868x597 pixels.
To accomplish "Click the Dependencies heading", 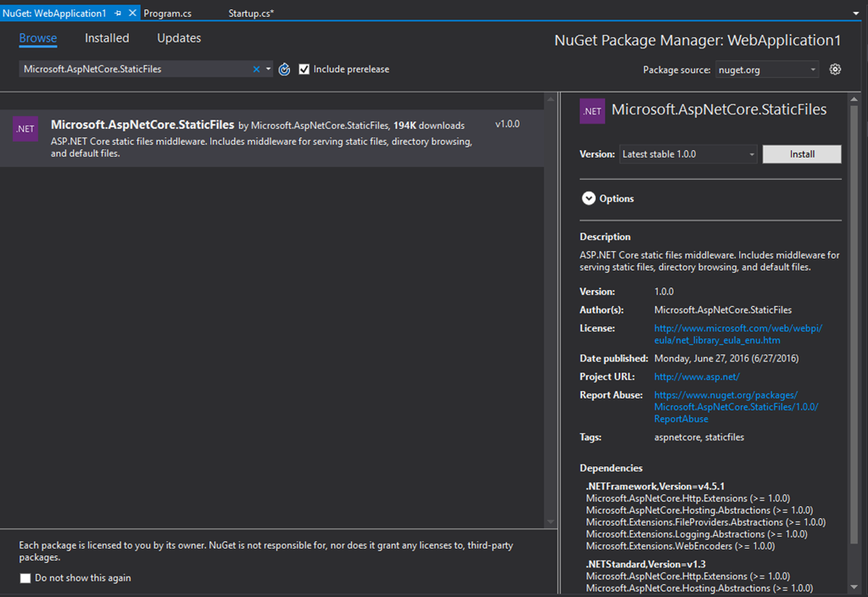I will click(611, 468).
